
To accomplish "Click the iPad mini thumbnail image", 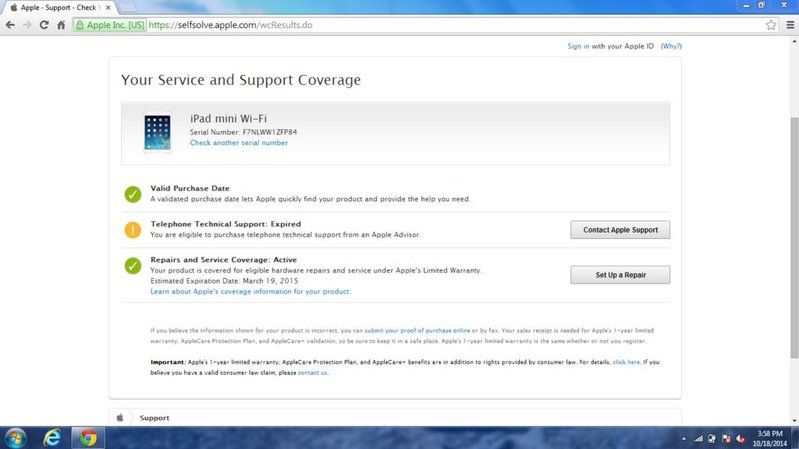I will 157,133.
